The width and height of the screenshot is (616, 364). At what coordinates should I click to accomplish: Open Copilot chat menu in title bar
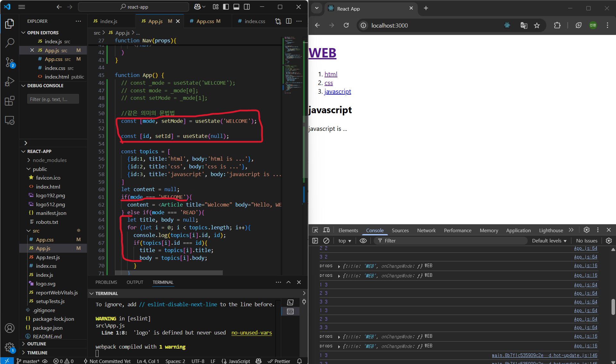pos(200,7)
